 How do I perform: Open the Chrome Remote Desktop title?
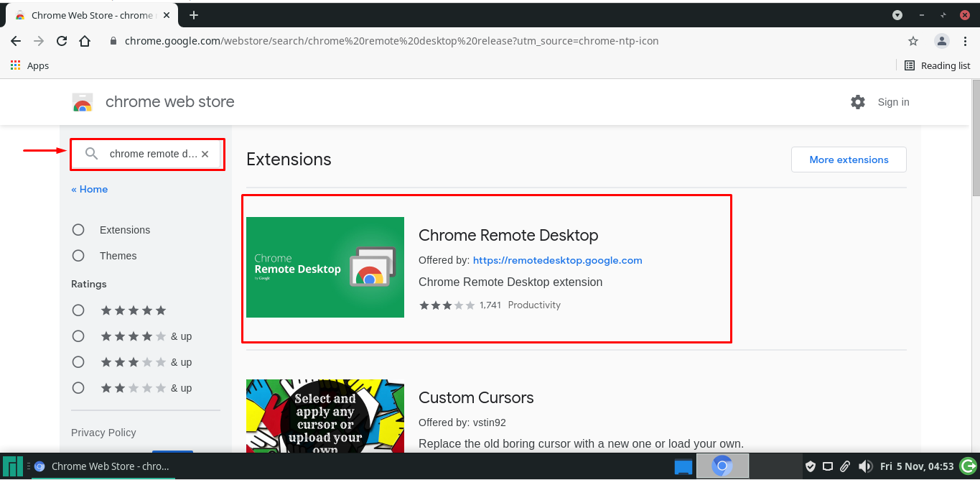tap(508, 235)
